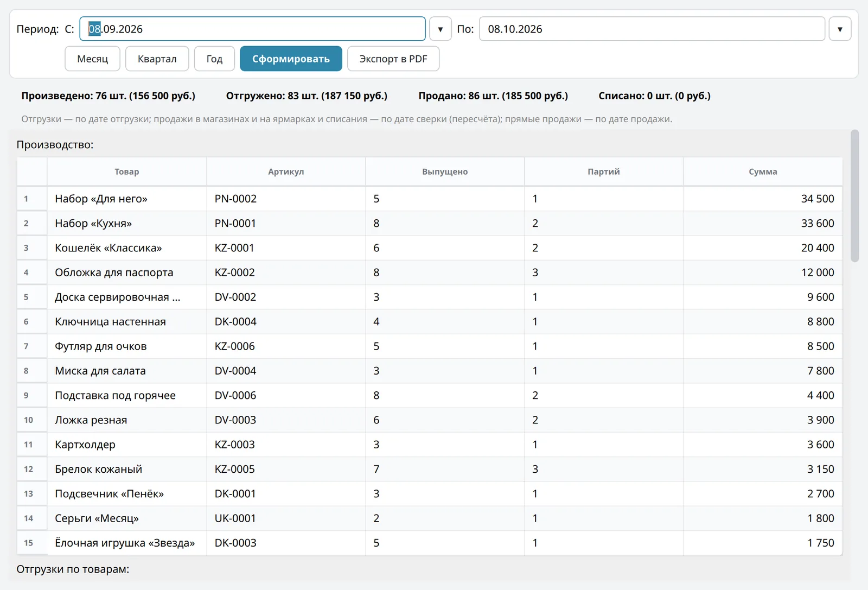Viewport: 868px width, 590px height.
Task: Click the sum value 1 750
Action: 821,543
